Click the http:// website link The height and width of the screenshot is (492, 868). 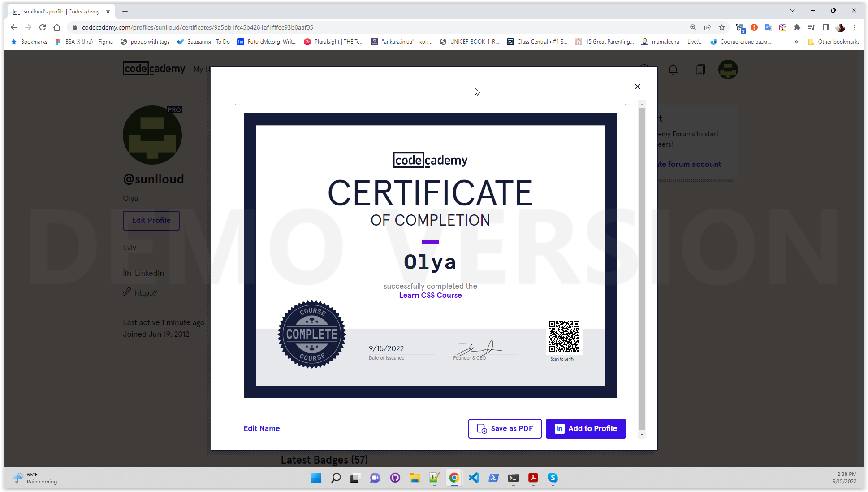coord(140,292)
